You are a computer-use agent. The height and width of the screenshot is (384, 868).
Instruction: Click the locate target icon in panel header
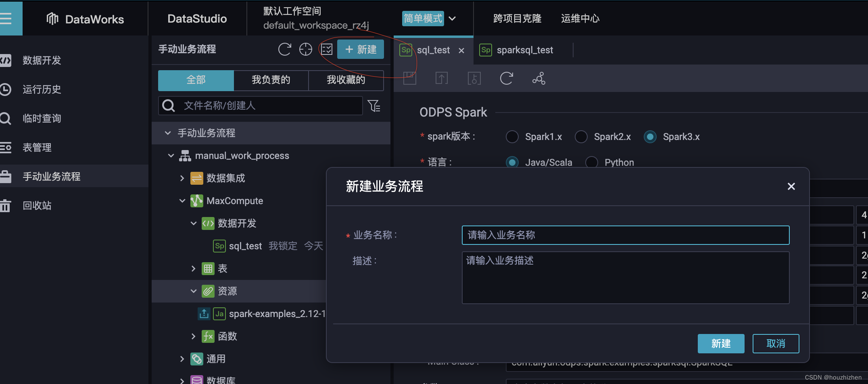click(306, 49)
